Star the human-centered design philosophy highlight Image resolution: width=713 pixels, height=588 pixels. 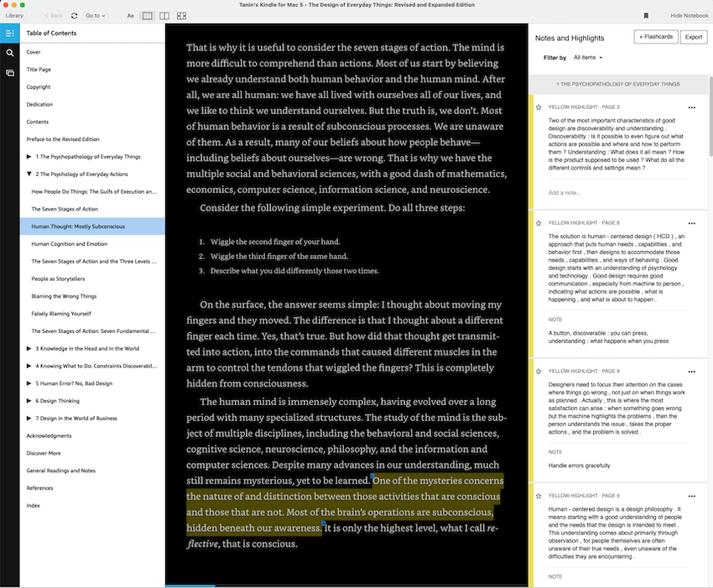[539, 496]
